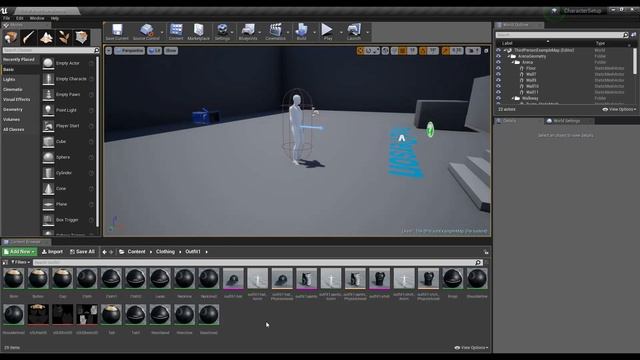Click the Player Start placement icon

pyautogui.click(x=48, y=126)
